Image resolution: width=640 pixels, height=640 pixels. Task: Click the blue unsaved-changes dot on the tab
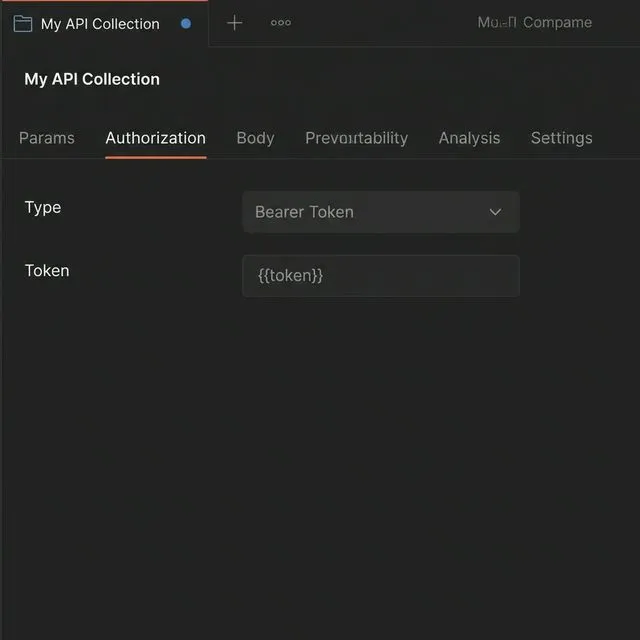tap(185, 24)
